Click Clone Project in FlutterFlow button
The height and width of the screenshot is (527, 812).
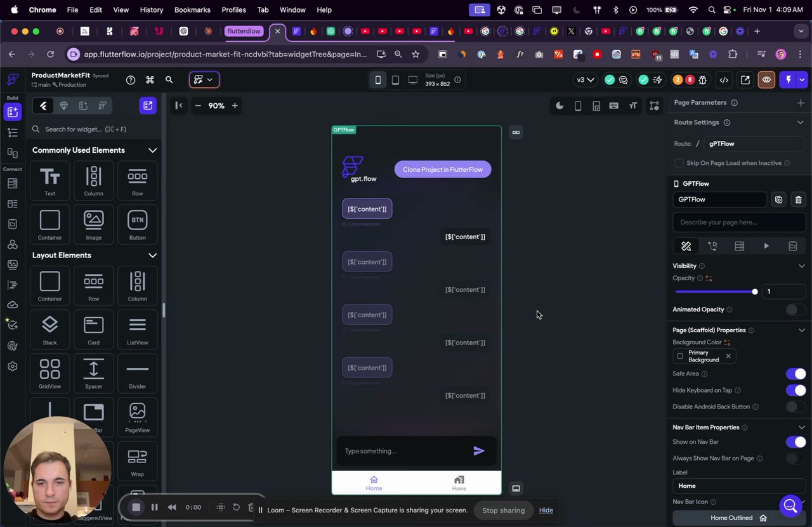(x=443, y=169)
